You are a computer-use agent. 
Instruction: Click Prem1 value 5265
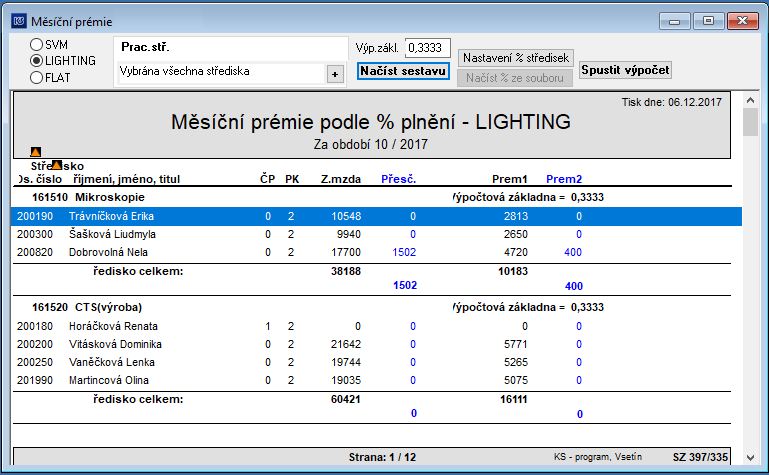point(516,362)
